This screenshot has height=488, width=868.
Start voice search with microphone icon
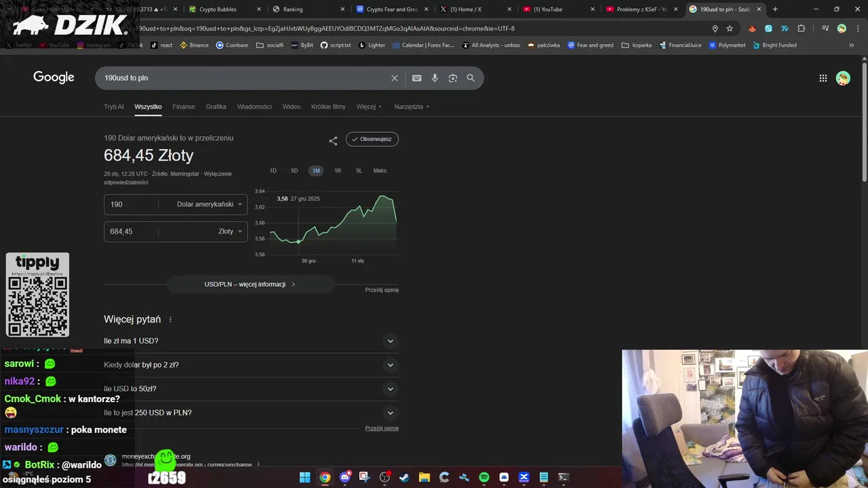click(x=435, y=78)
